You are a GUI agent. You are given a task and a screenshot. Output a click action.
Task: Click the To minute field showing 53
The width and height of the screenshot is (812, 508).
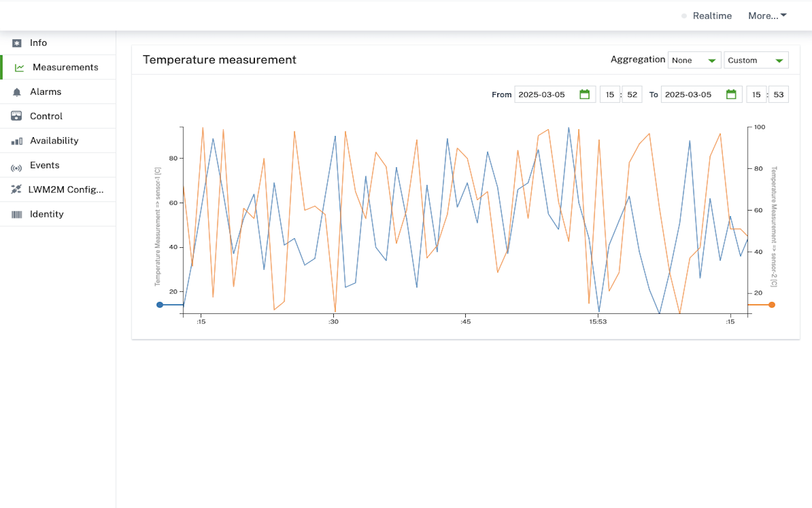[778, 95]
